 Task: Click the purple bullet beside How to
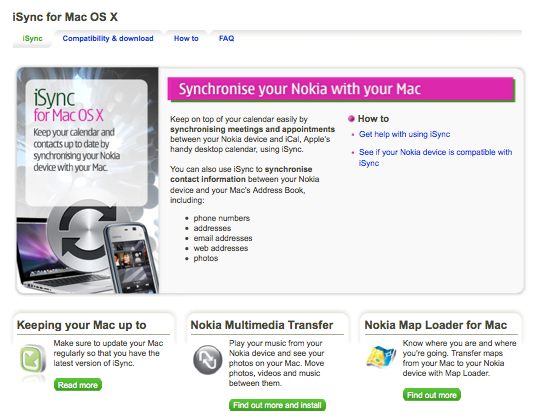tap(351, 119)
